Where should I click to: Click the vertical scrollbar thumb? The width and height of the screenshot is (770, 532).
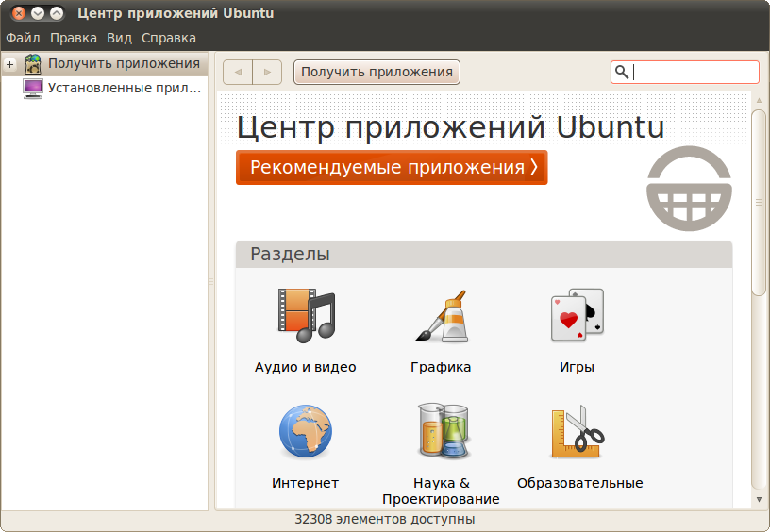(759, 202)
